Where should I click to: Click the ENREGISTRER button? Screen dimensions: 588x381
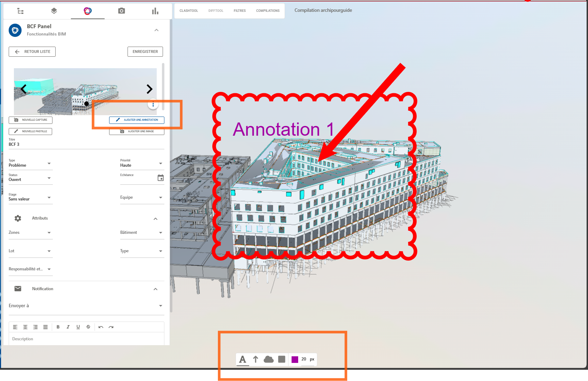[145, 51]
